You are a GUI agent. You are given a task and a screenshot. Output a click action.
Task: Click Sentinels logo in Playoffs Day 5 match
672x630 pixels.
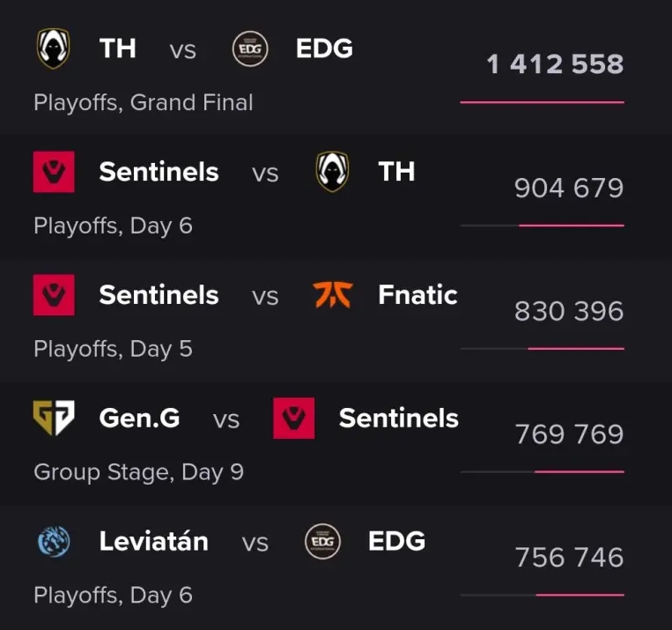[x=54, y=295]
